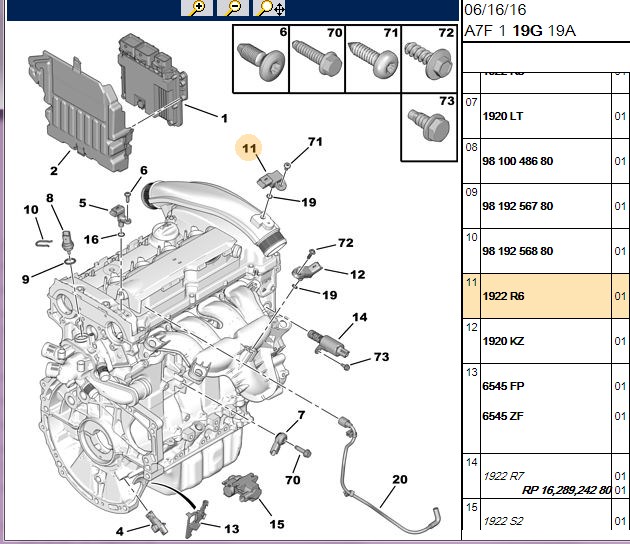Click callout number 10 clip label
The width and height of the screenshot is (630, 544).
(x=31, y=209)
